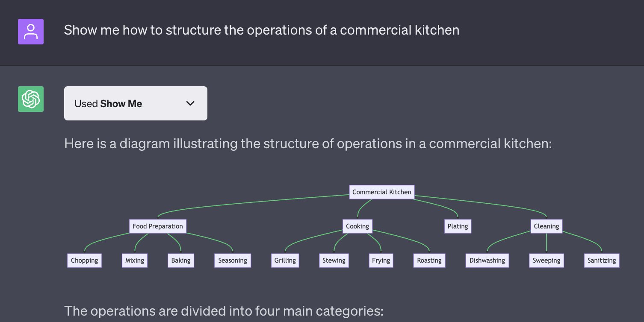The height and width of the screenshot is (322, 644).
Task: Click the Cleaning node
Action: tap(547, 226)
